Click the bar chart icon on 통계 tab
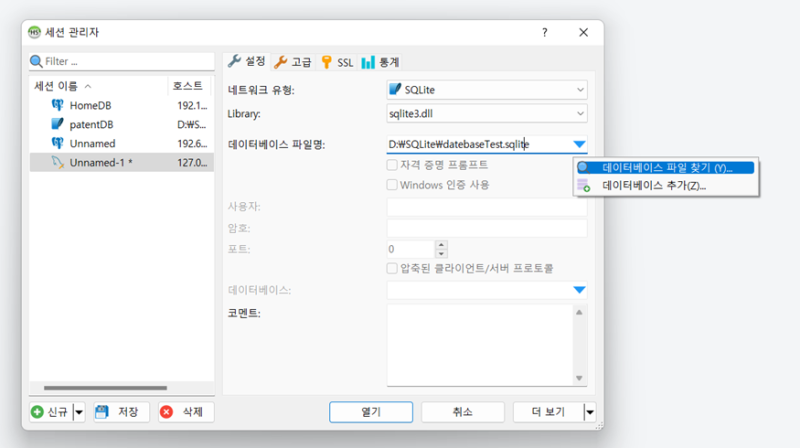Screen dimensions: 800x448 coord(368,62)
